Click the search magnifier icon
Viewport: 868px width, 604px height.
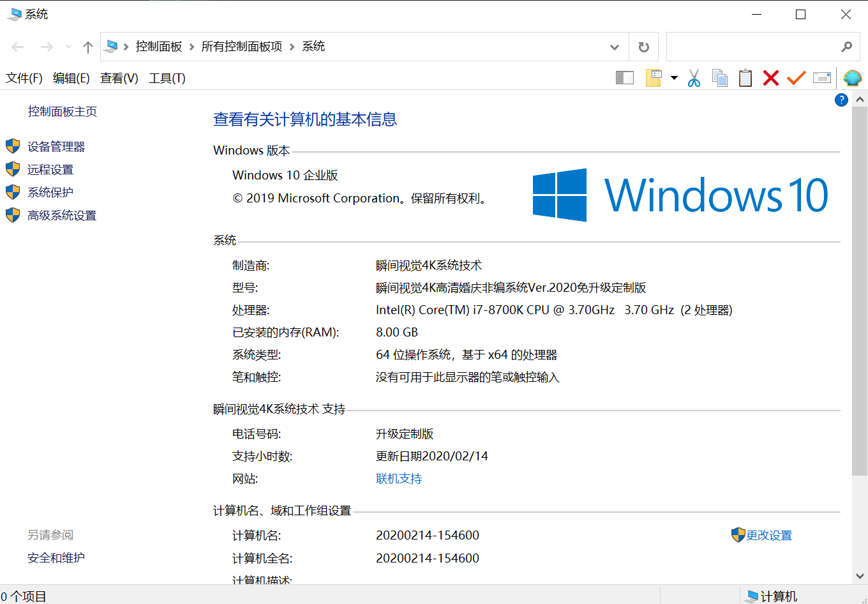847,47
